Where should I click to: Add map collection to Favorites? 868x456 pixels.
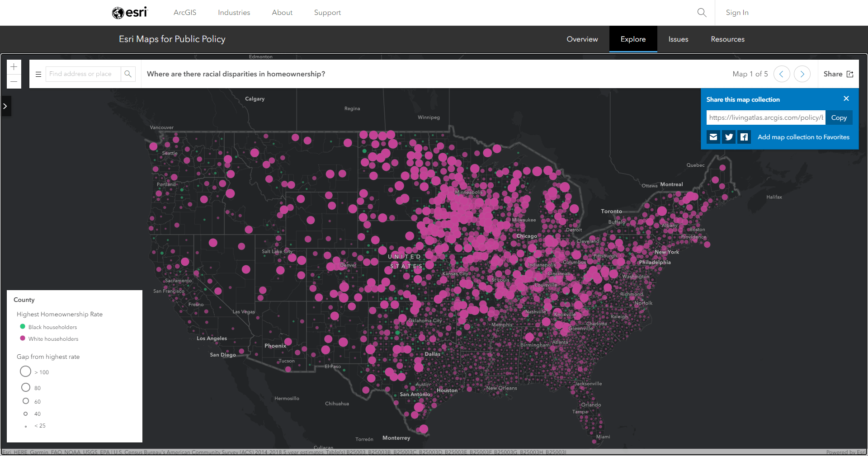click(x=803, y=137)
